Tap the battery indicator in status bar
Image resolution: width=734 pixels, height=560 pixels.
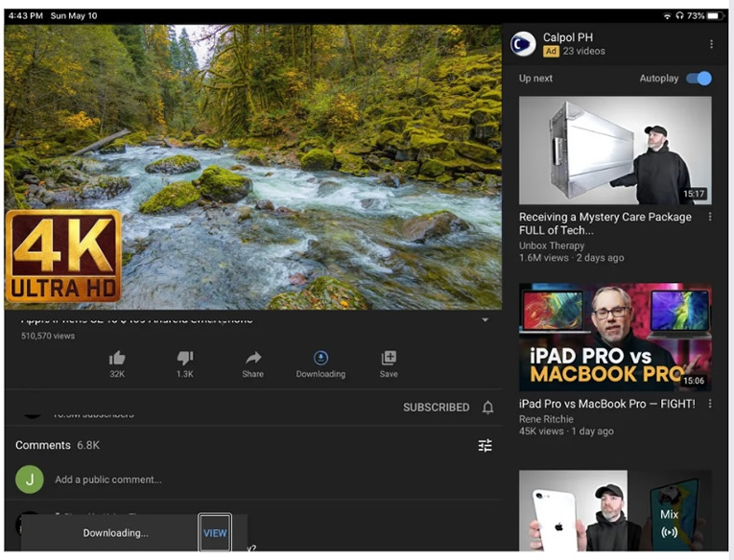(715, 16)
